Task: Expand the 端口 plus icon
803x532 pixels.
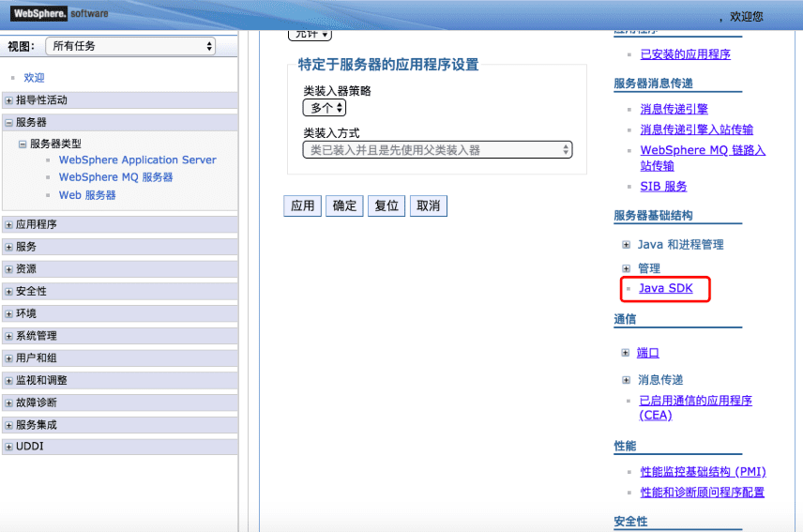Action: pos(626,353)
